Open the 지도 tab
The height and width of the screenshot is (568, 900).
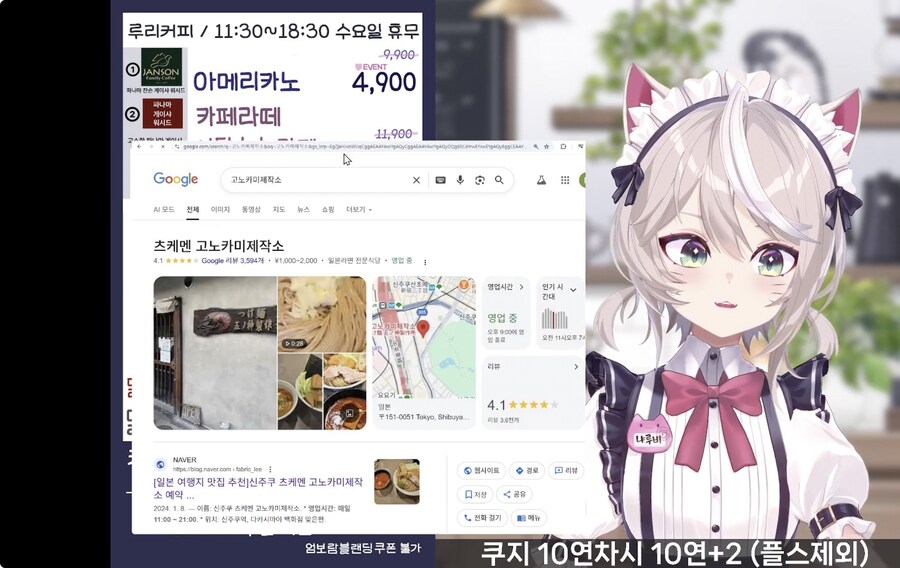click(x=279, y=209)
